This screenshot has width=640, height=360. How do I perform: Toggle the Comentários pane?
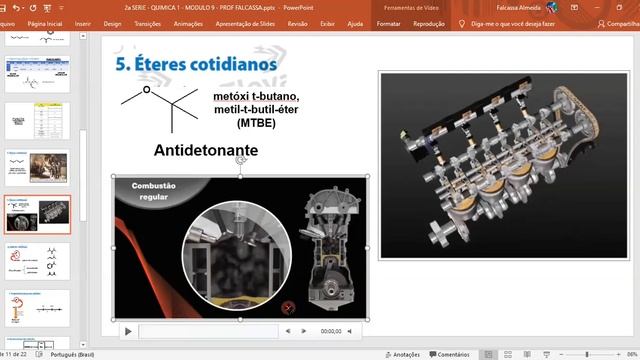(x=449, y=355)
